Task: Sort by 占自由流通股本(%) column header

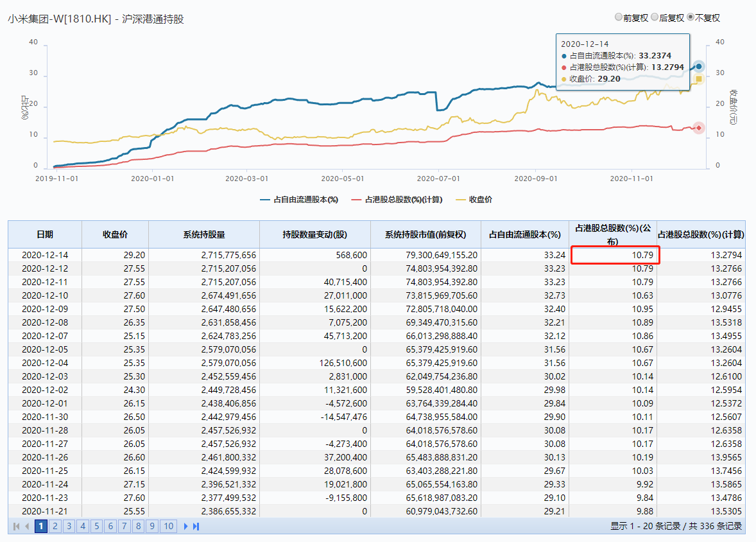Action: pos(525,234)
